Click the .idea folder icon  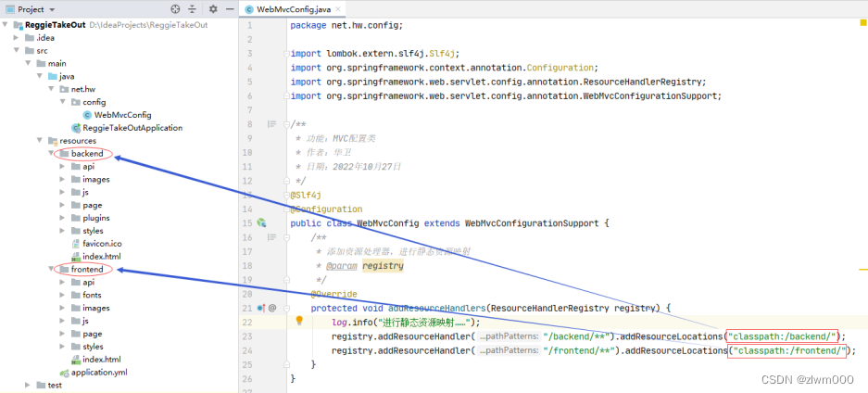click(x=30, y=38)
